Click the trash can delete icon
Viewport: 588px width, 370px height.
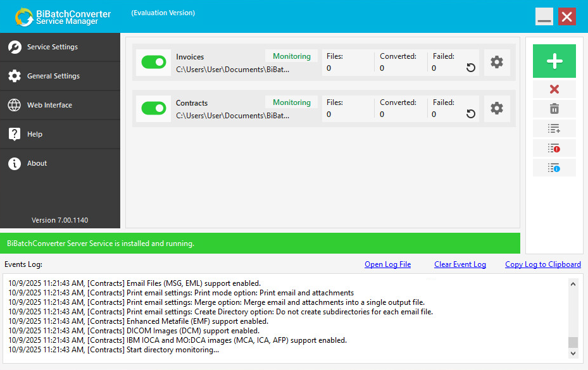coord(554,109)
